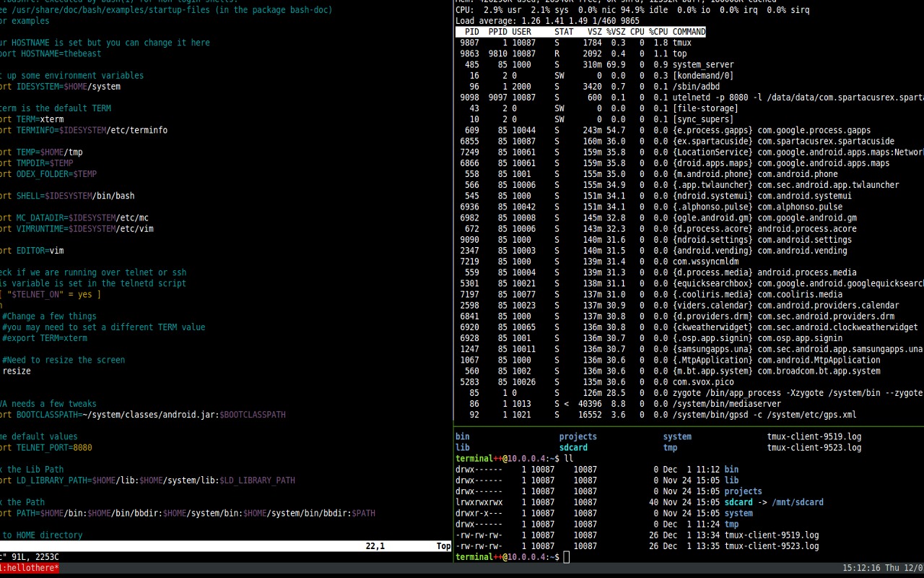Click the COMMAND column header in top
This screenshot has width=924, height=578.
[x=689, y=32]
